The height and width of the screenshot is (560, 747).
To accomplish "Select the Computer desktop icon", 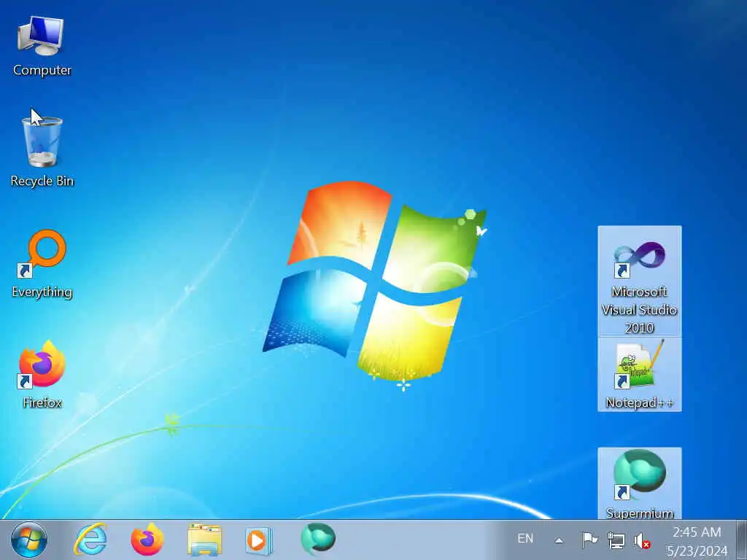I will pyautogui.click(x=42, y=46).
